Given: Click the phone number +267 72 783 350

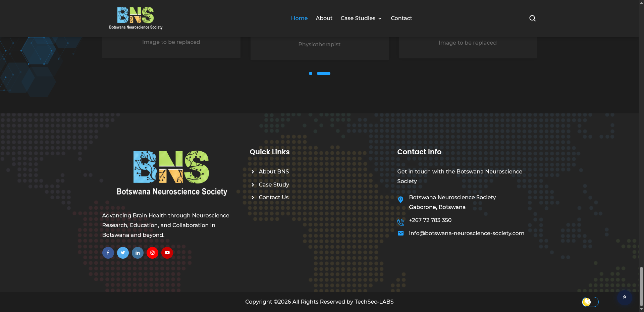Looking at the screenshot, I should [x=430, y=220].
